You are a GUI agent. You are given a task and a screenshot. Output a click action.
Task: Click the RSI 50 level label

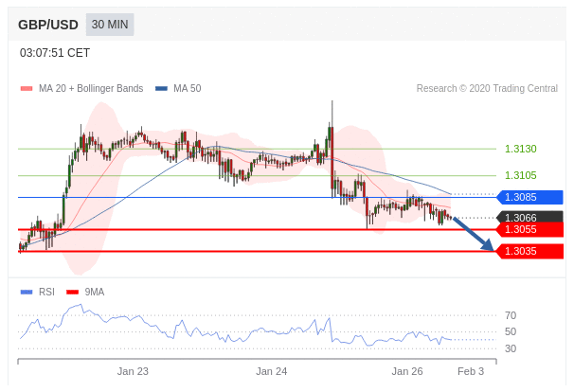coord(511,332)
